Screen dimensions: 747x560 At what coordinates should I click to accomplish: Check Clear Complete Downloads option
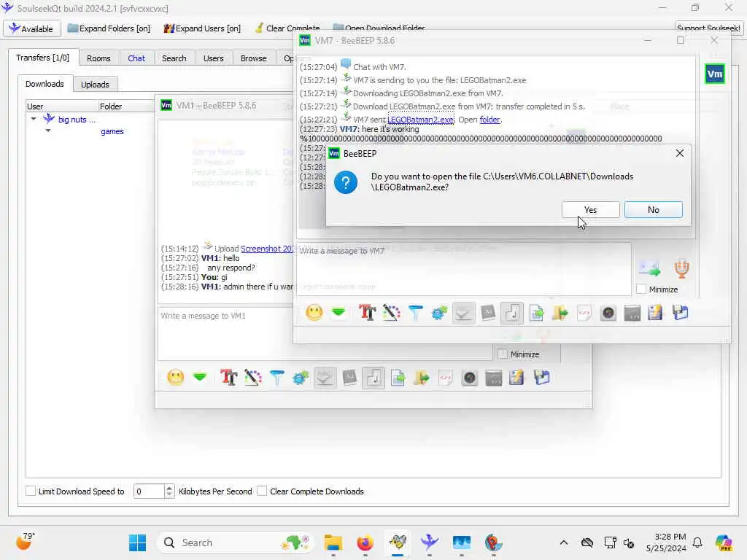[x=262, y=491]
